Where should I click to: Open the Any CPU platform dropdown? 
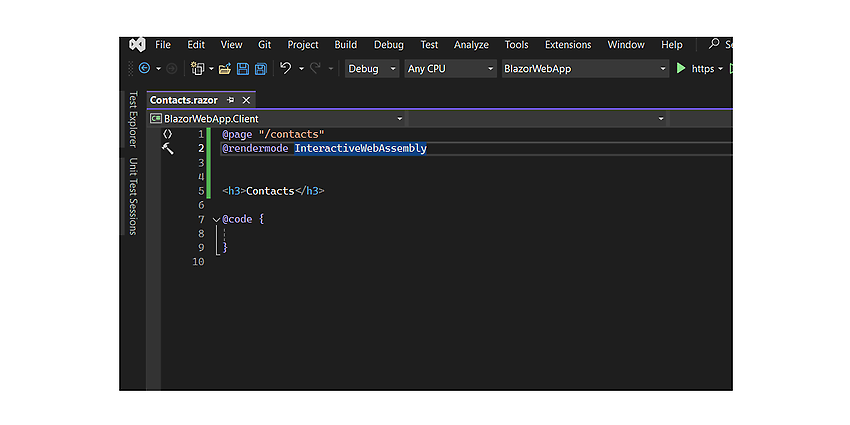(450, 69)
